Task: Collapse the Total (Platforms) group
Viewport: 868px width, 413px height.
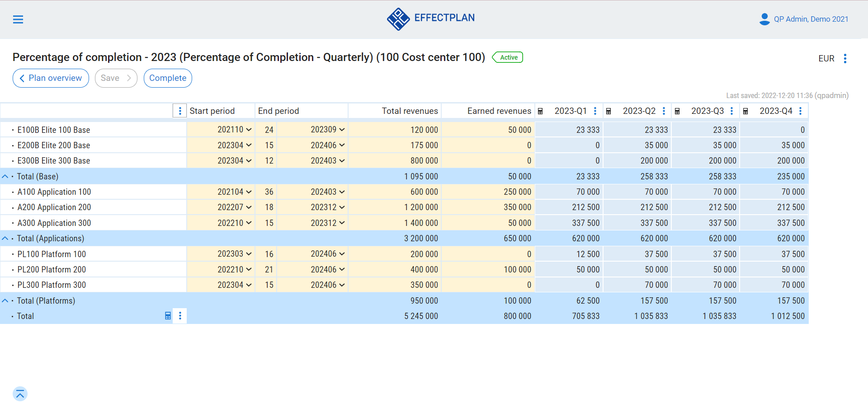Action: pos(5,300)
